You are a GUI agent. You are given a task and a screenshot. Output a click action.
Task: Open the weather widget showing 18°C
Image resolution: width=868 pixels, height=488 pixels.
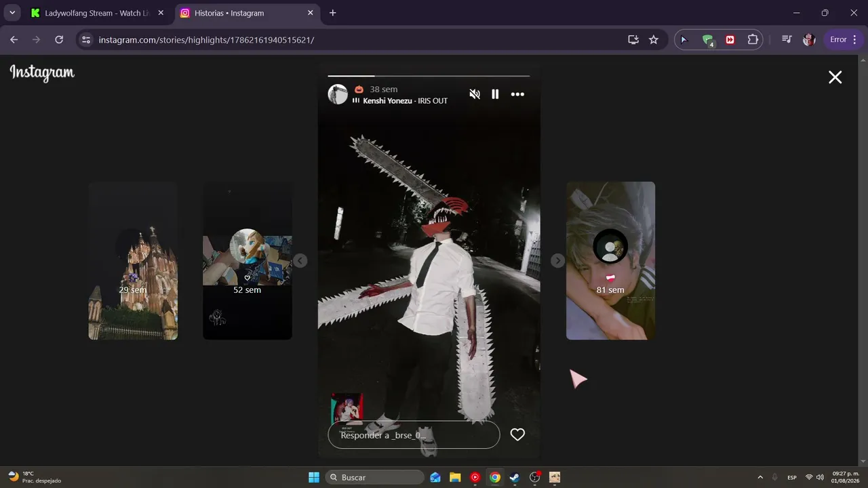coord(34,477)
